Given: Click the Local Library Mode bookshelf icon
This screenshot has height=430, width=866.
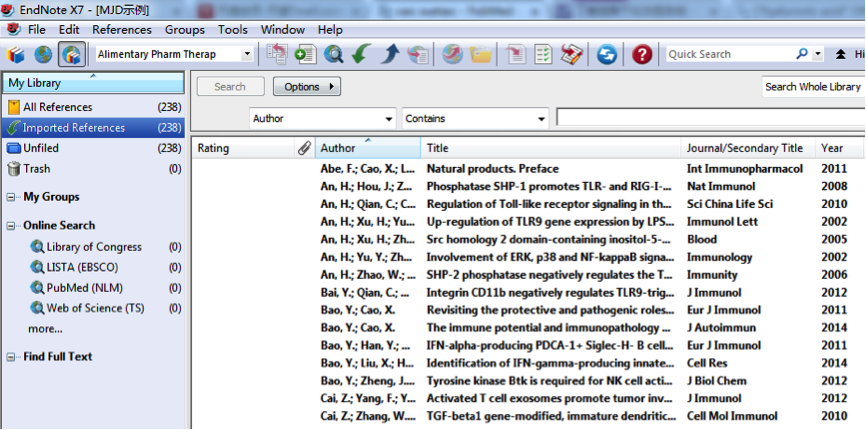Looking at the screenshot, I should coord(18,54).
